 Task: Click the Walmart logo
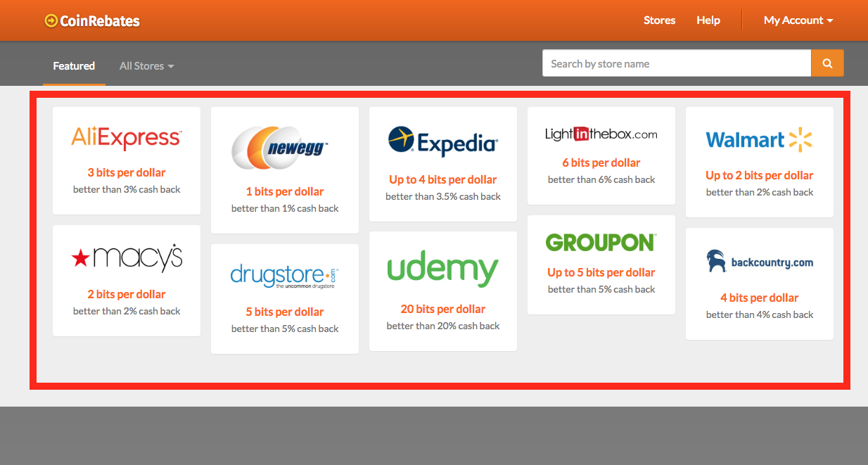pos(759,140)
